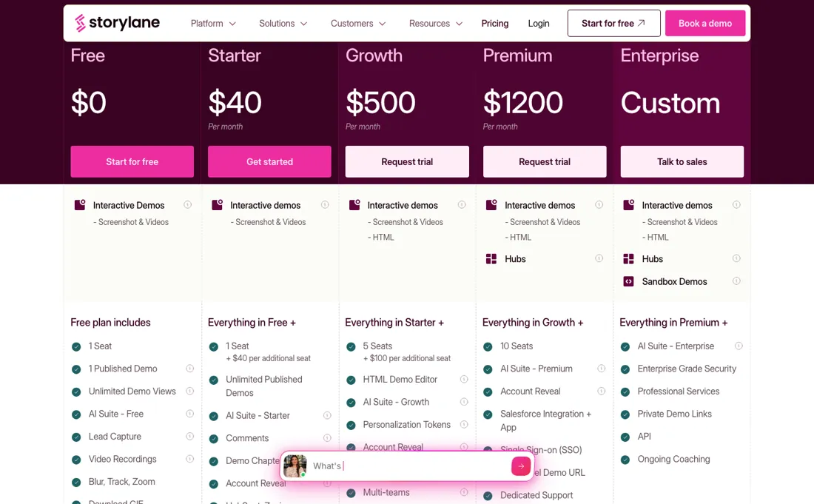The image size is (814, 504).
Task: Go to the Pricing page
Action: click(495, 24)
